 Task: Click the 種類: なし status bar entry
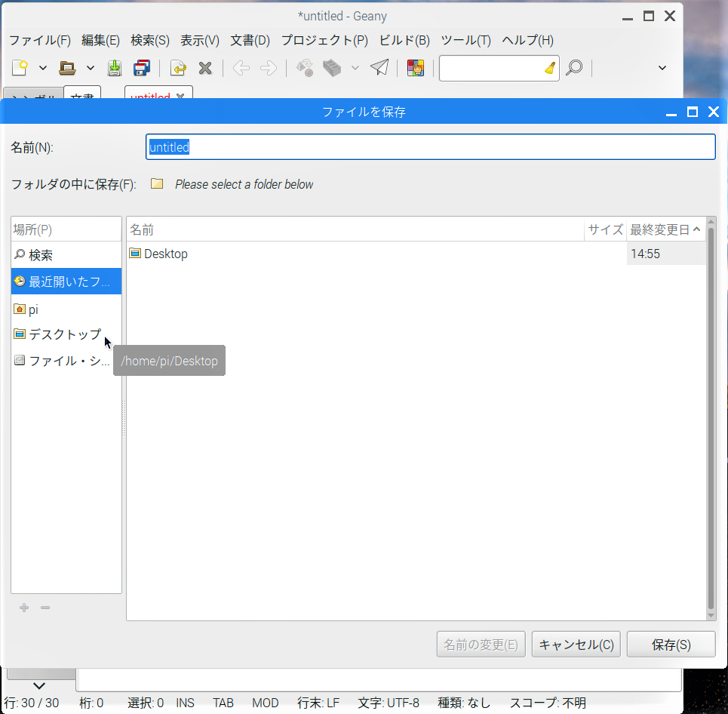464,703
